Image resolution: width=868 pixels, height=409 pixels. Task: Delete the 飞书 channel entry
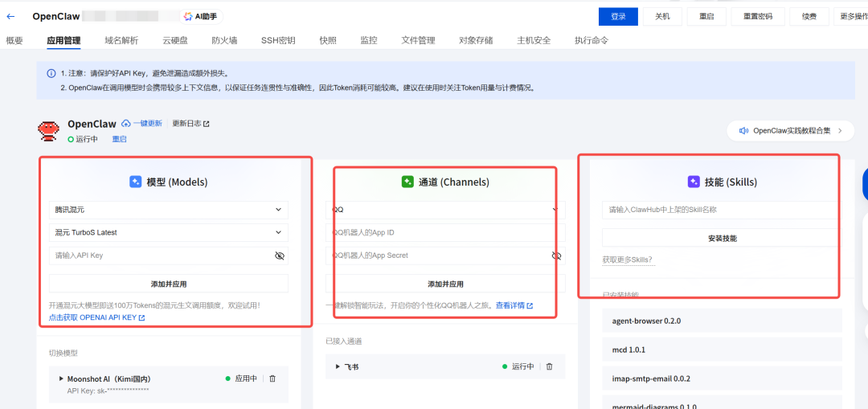(x=549, y=366)
